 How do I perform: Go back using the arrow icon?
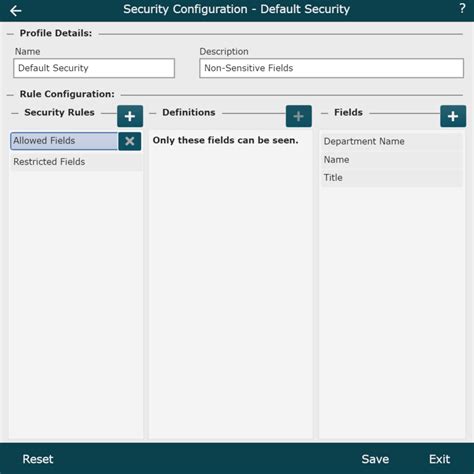click(x=16, y=11)
